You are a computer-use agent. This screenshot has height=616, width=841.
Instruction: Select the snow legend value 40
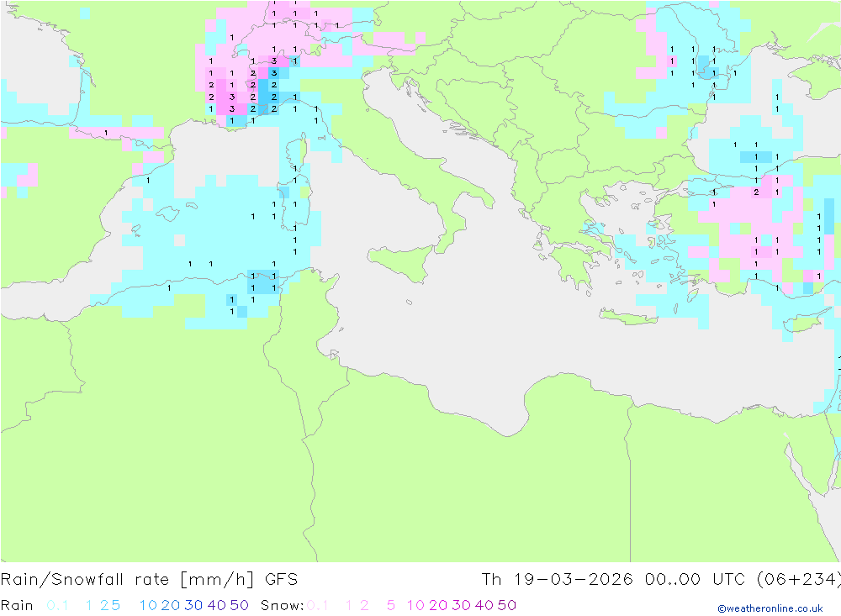484,605
